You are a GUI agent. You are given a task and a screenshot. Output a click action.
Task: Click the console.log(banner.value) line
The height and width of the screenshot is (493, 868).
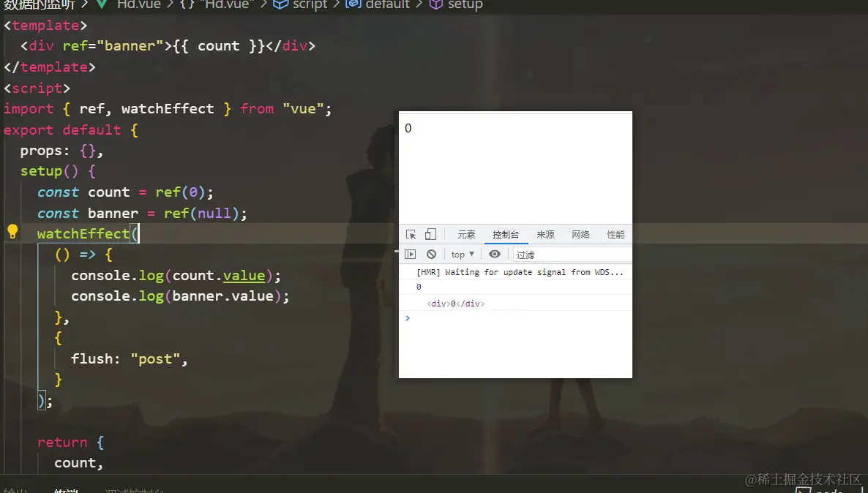tap(180, 296)
